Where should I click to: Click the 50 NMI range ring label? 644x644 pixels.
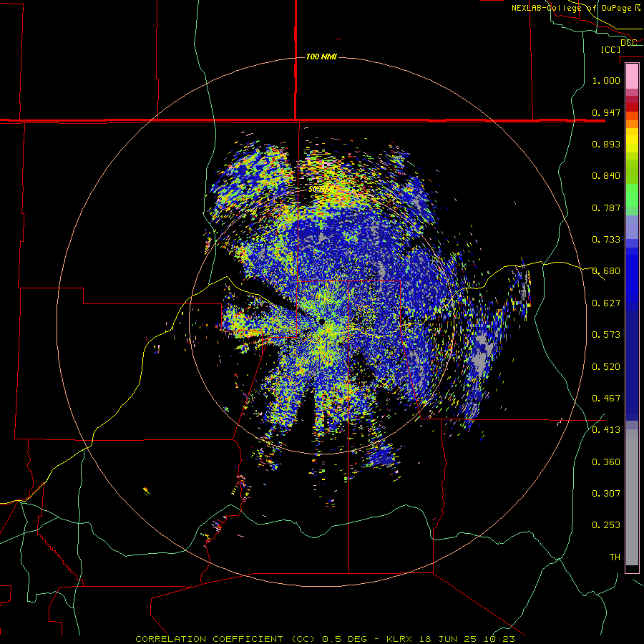tap(321, 190)
